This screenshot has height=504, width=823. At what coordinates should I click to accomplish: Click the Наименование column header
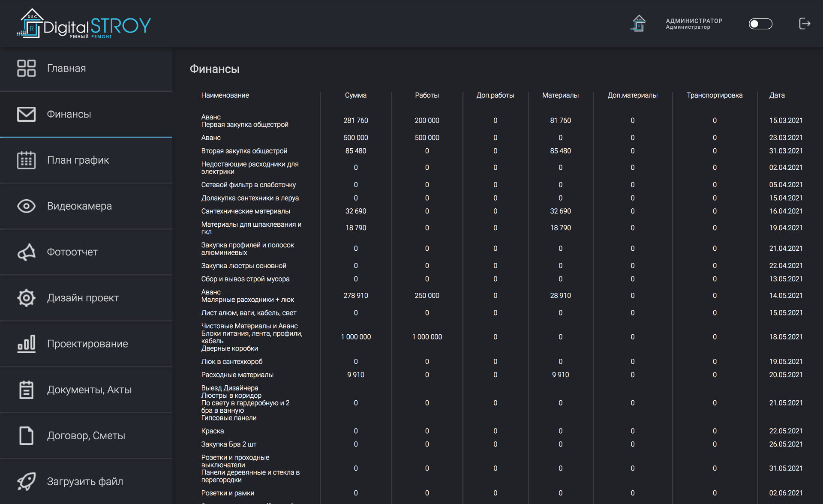pos(225,95)
